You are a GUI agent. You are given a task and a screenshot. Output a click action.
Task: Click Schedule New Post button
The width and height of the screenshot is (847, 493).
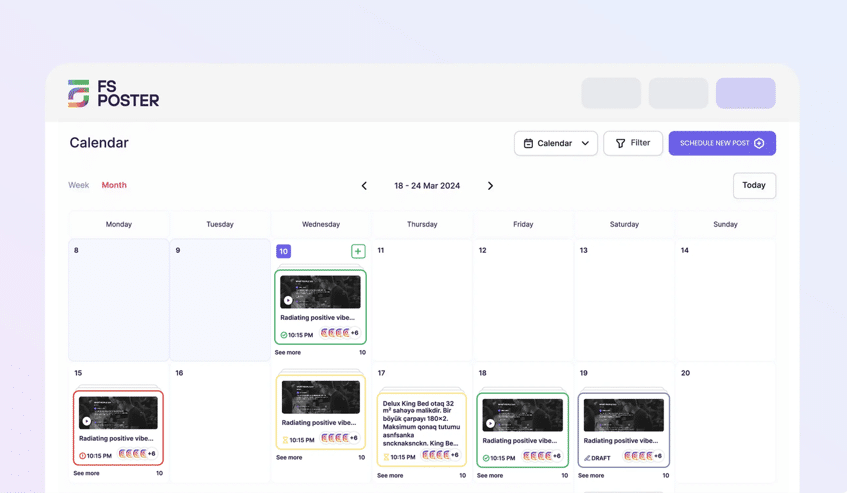coord(722,143)
